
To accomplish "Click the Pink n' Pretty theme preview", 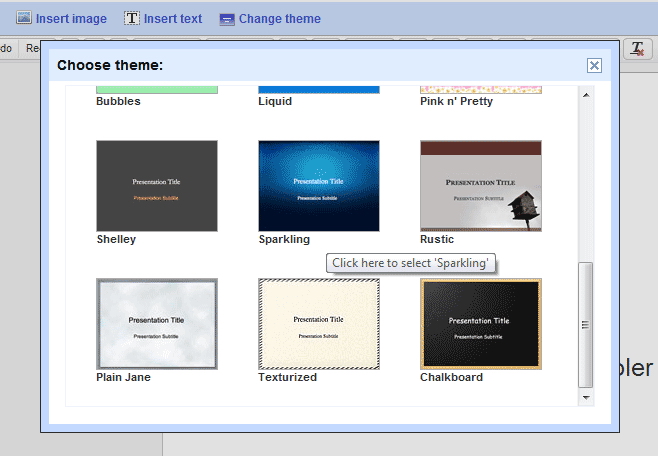I will click(x=481, y=89).
